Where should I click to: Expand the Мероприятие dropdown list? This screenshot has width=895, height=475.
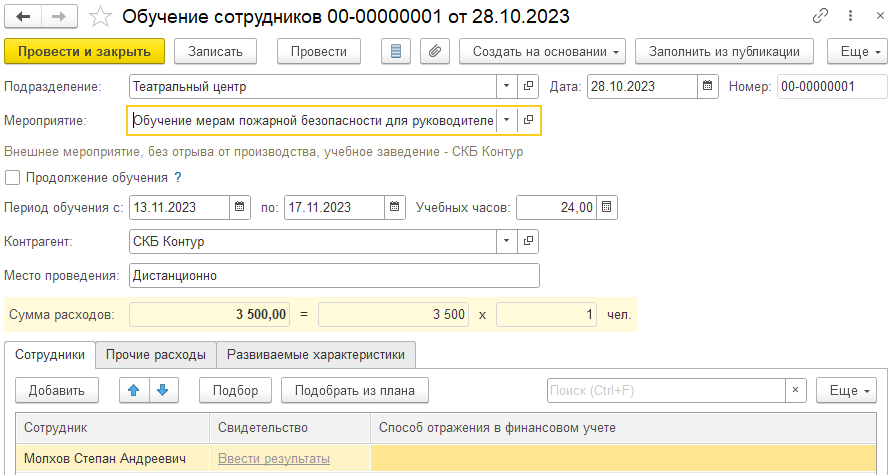click(507, 120)
